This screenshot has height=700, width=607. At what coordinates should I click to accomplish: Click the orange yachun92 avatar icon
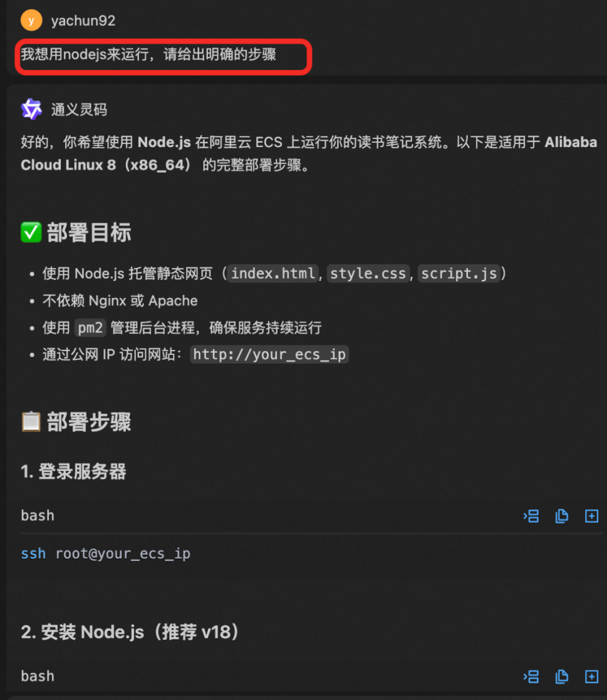click(31, 21)
